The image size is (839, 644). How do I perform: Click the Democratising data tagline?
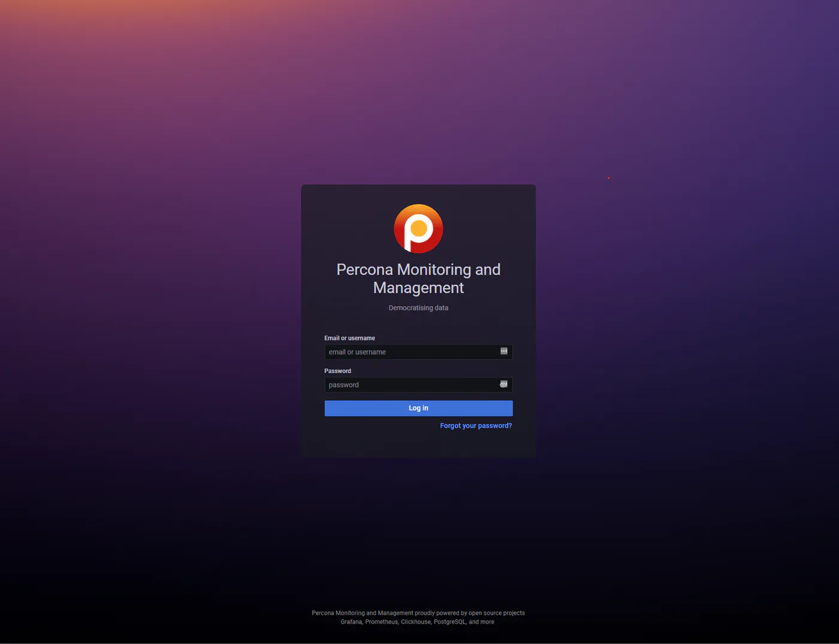click(x=418, y=308)
